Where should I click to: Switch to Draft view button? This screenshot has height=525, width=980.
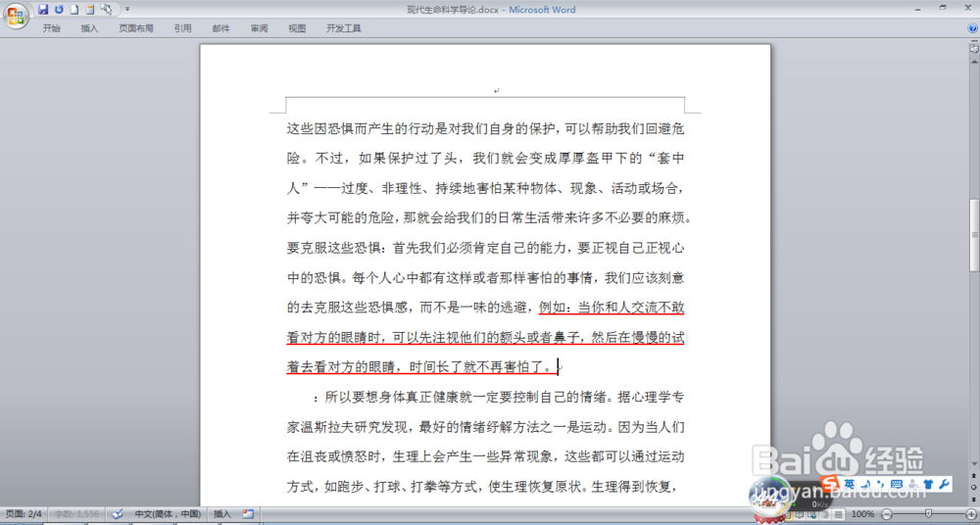(x=838, y=514)
